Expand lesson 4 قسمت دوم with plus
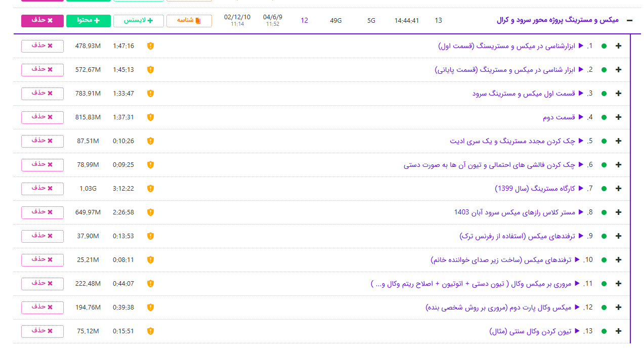The width and height of the screenshot is (644, 354). pyautogui.click(x=618, y=117)
